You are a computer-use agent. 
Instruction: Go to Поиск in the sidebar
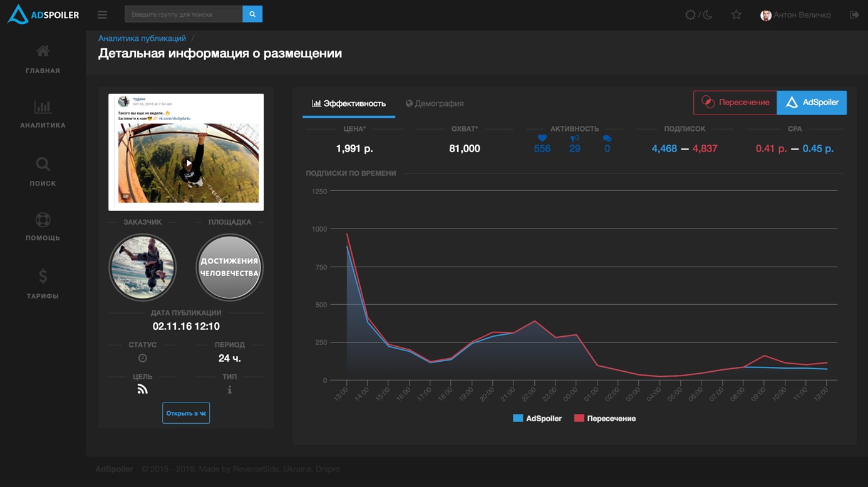tap(43, 172)
